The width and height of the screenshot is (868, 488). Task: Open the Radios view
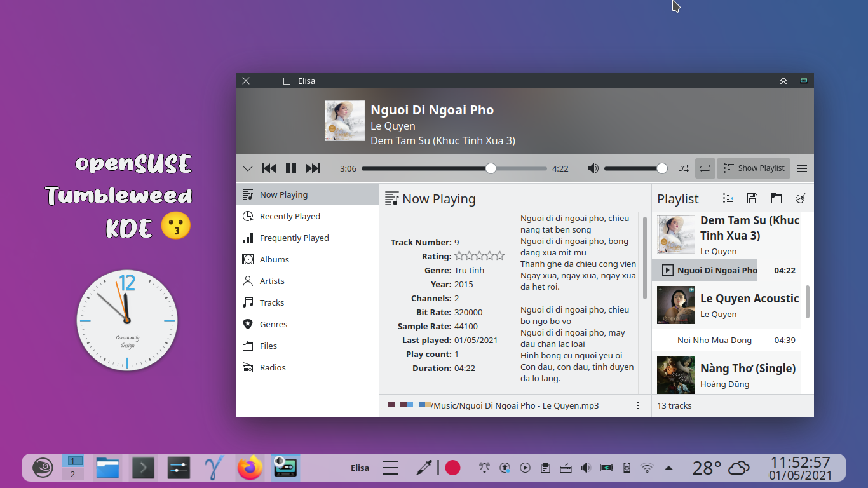coord(307,367)
